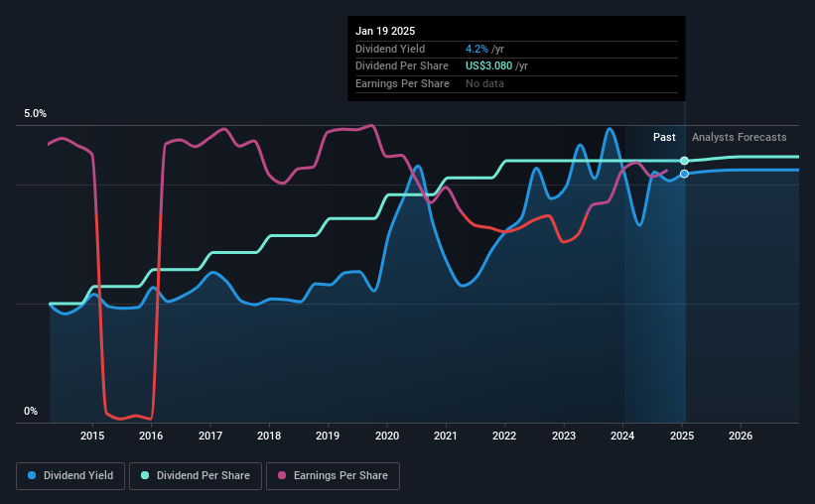Click the 4.2% dividend yield value
Image resolution: width=815 pixels, height=504 pixels.
click(x=476, y=49)
